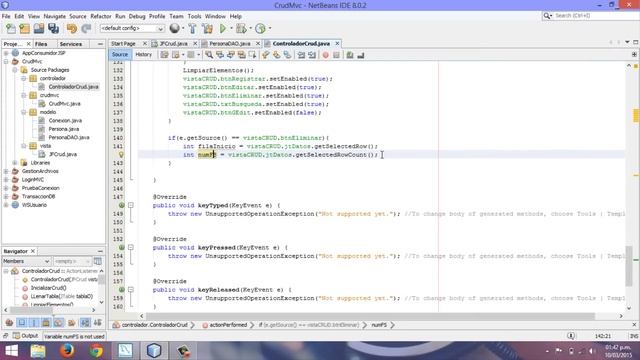Open the default config dropdown
The image size is (640, 360).
tap(132, 29)
